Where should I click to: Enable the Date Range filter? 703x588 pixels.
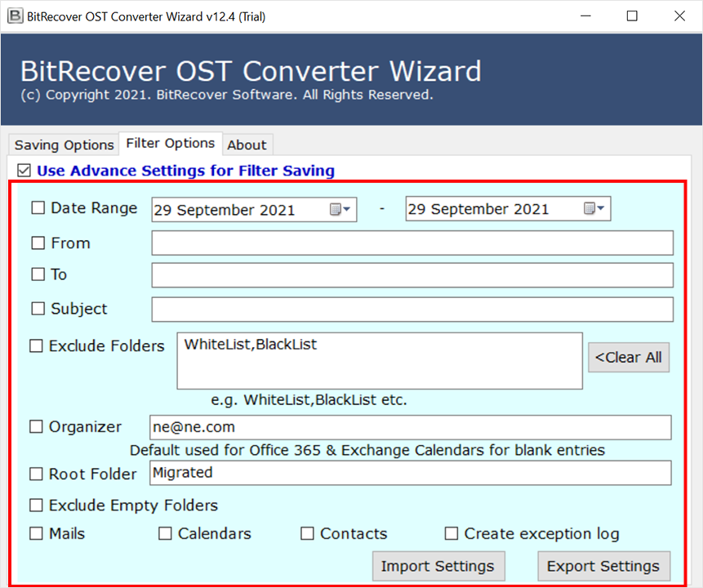coord(36,208)
